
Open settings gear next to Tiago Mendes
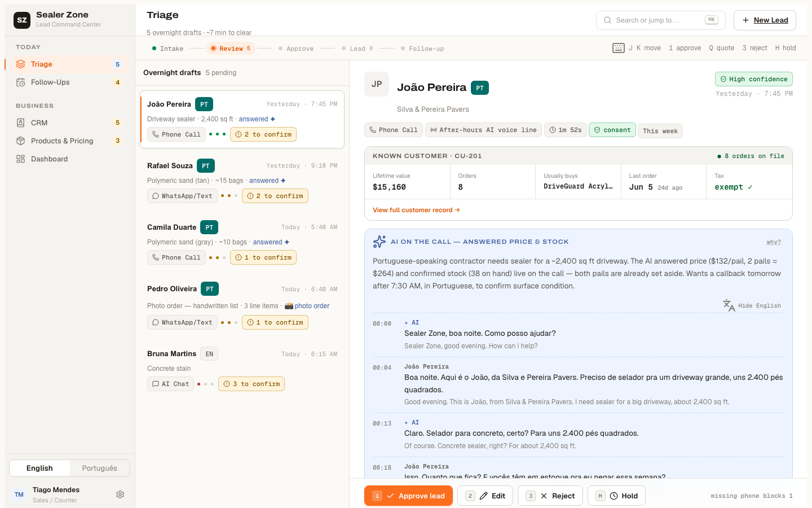(120, 494)
